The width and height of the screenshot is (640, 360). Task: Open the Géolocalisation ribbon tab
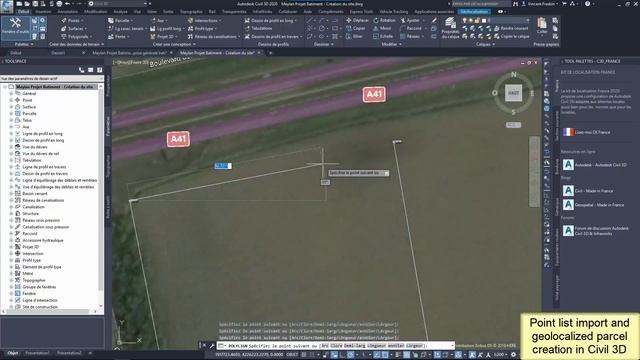[x=474, y=12]
